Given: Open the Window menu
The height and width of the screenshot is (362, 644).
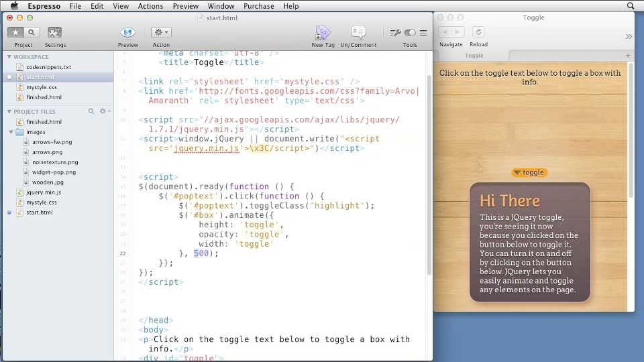Looking at the screenshot, I should (221, 6).
